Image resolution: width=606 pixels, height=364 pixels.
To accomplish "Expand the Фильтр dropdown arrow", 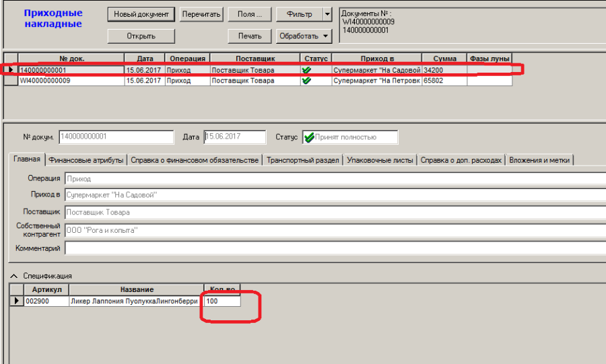I will tap(327, 14).
